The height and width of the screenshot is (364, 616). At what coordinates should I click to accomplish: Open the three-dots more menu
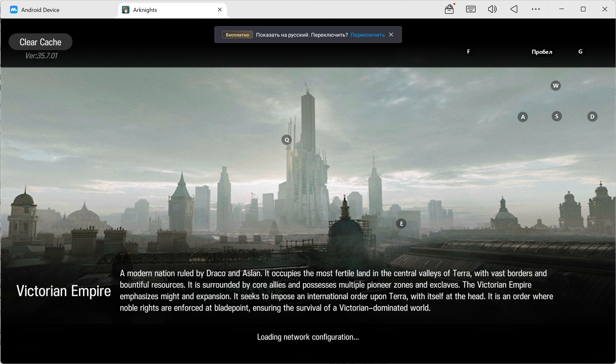[x=536, y=9]
